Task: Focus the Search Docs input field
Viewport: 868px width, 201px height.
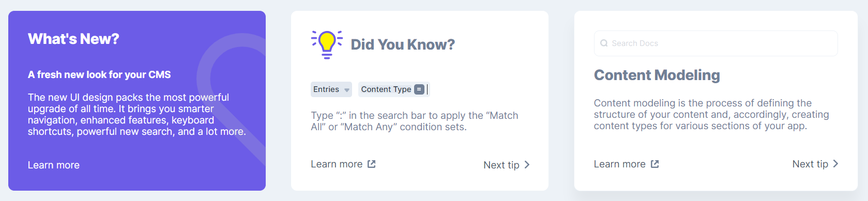Action: coord(715,43)
